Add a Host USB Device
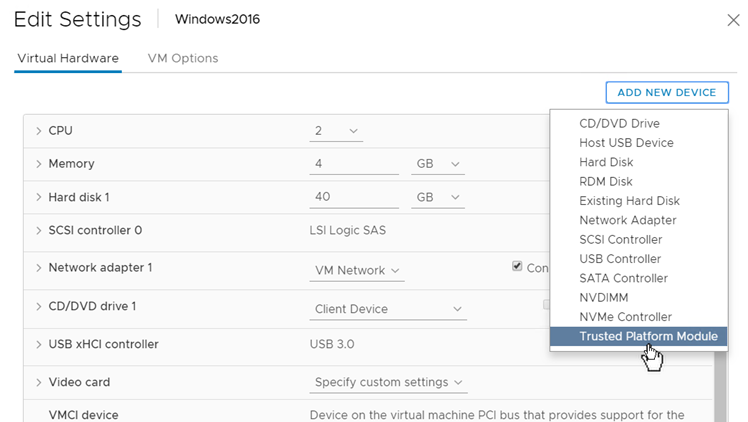The height and width of the screenshot is (422, 748). coord(626,143)
